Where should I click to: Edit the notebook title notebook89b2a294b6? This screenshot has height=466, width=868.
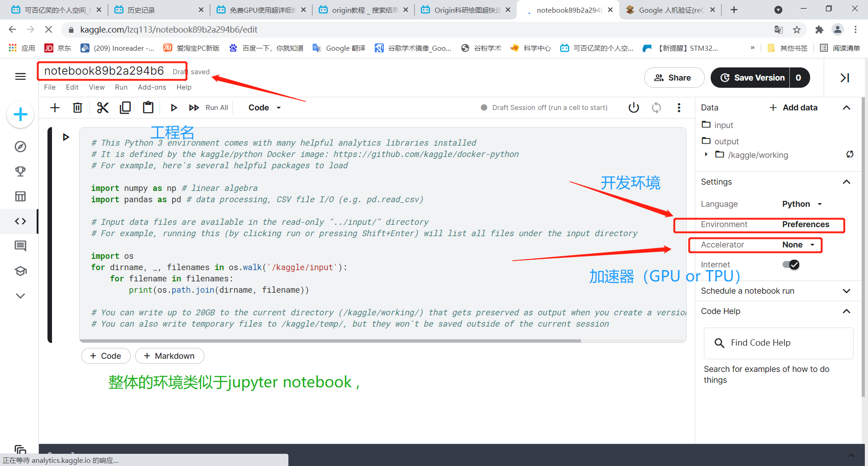tap(104, 71)
